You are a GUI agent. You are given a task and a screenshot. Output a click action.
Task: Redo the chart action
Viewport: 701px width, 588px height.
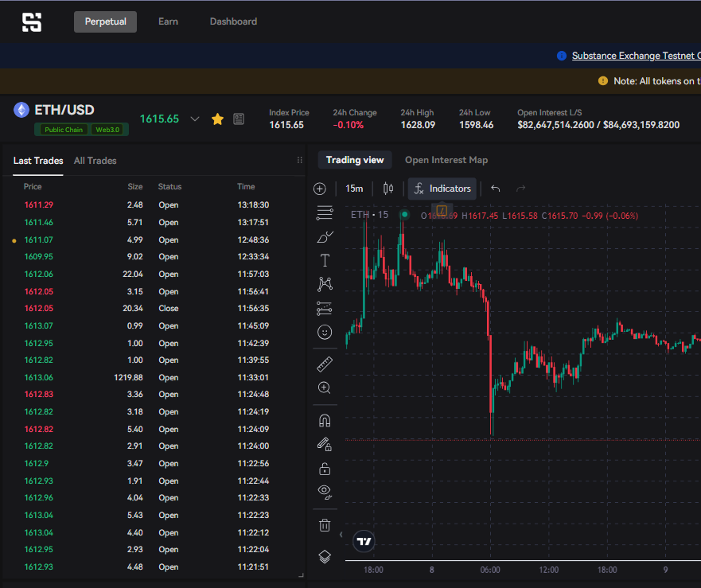click(521, 189)
